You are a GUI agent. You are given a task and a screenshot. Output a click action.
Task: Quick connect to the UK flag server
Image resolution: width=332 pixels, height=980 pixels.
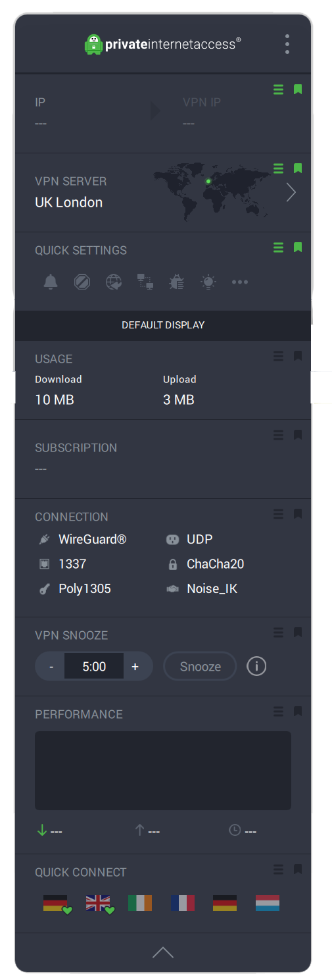[x=99, y=904]
